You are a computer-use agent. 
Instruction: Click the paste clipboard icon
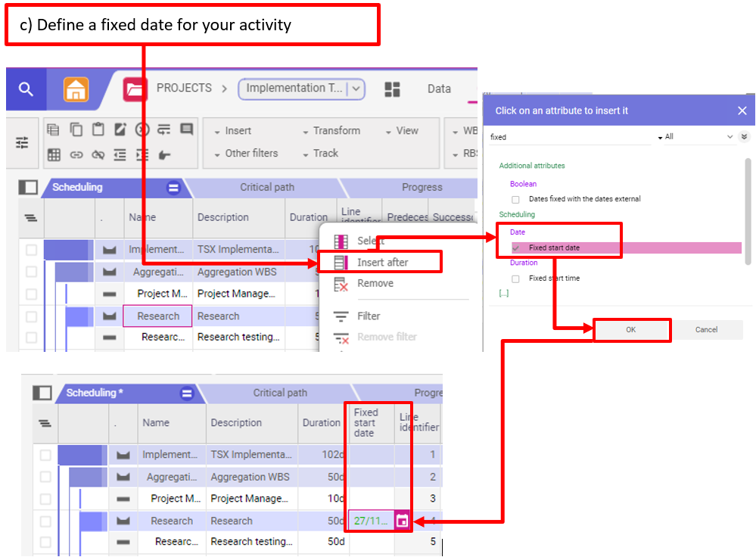[x=98, y=130]
